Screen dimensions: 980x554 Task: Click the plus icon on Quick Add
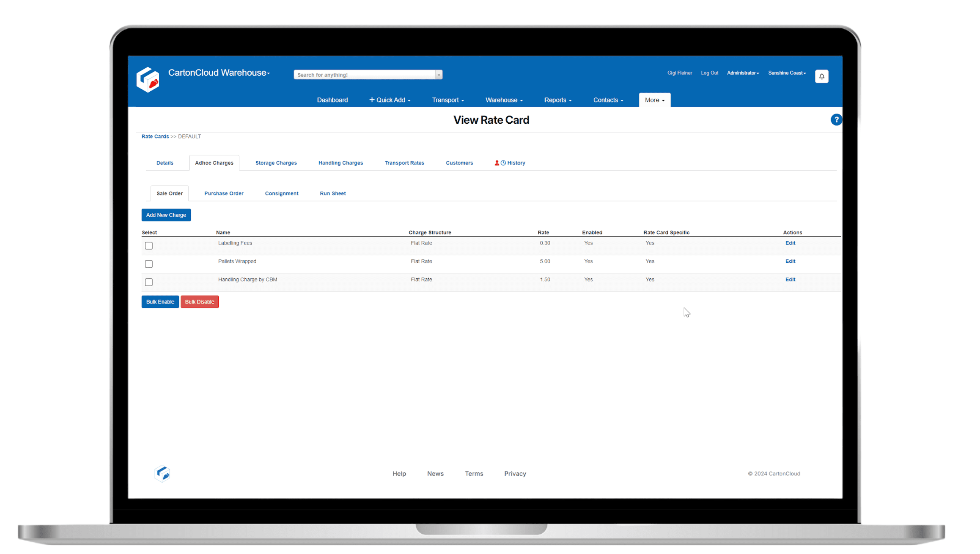372,100
